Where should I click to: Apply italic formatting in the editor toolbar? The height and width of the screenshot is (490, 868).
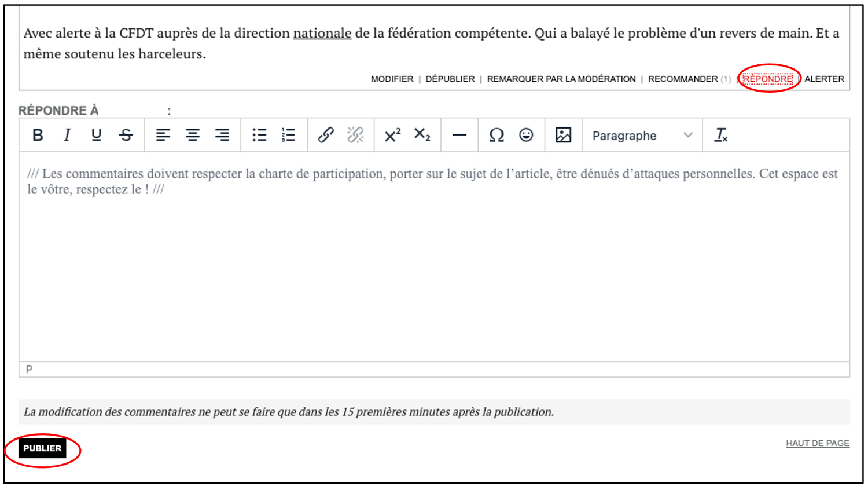coord(67,136)
